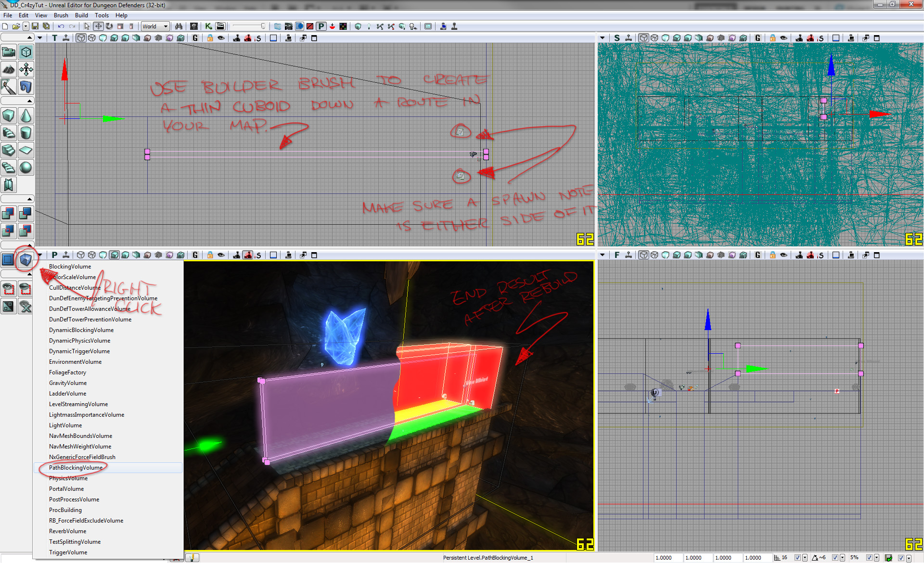Open the Build menu

(x=81, y=15)
